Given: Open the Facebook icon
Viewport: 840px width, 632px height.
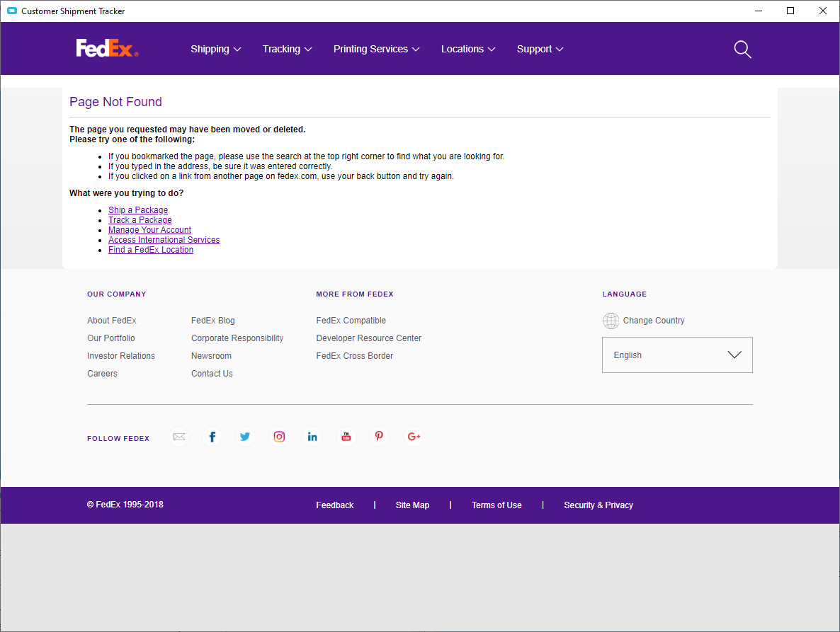Looking at the screenshot, I should pyautogui.click(x=212, y=437).
